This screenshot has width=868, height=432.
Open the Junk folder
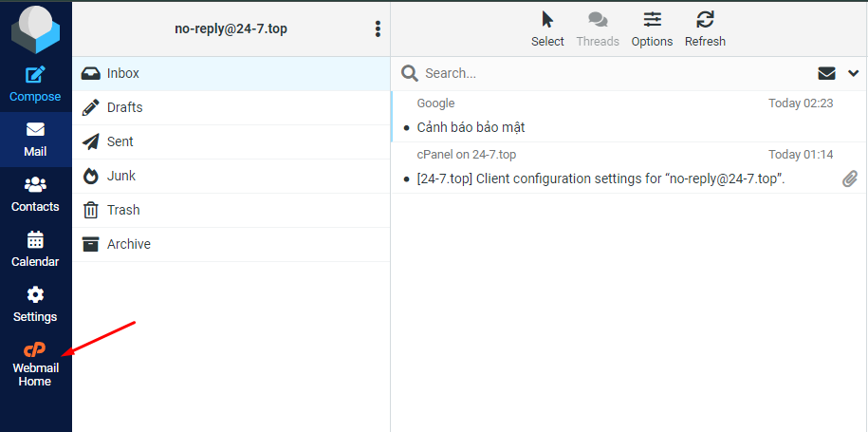[x=120, y=176]
